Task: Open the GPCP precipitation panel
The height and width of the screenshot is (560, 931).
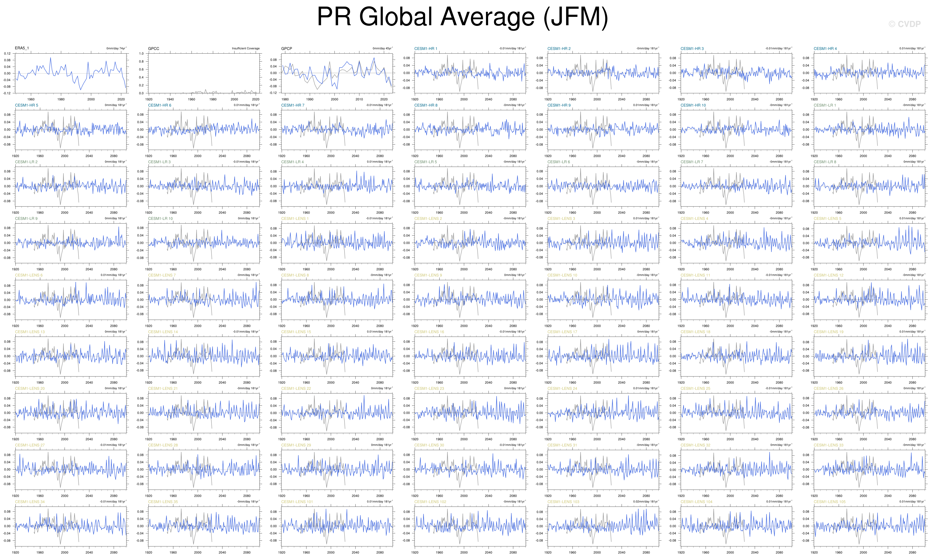Action: [337, 73]
